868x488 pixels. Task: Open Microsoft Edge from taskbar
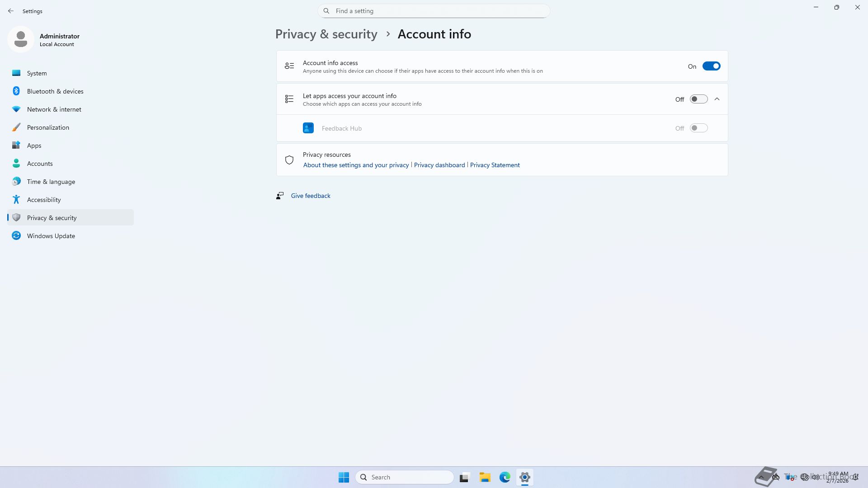(x=505, y=477)
